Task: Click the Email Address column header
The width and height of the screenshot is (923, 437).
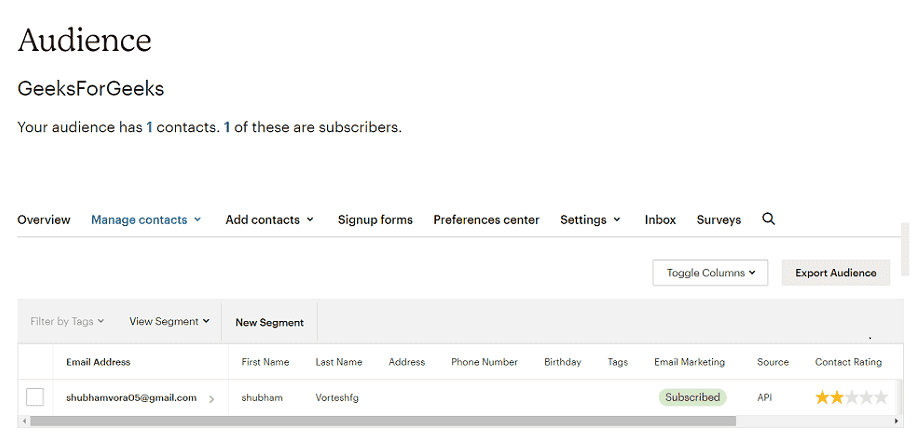Action: tap(98, 362)
